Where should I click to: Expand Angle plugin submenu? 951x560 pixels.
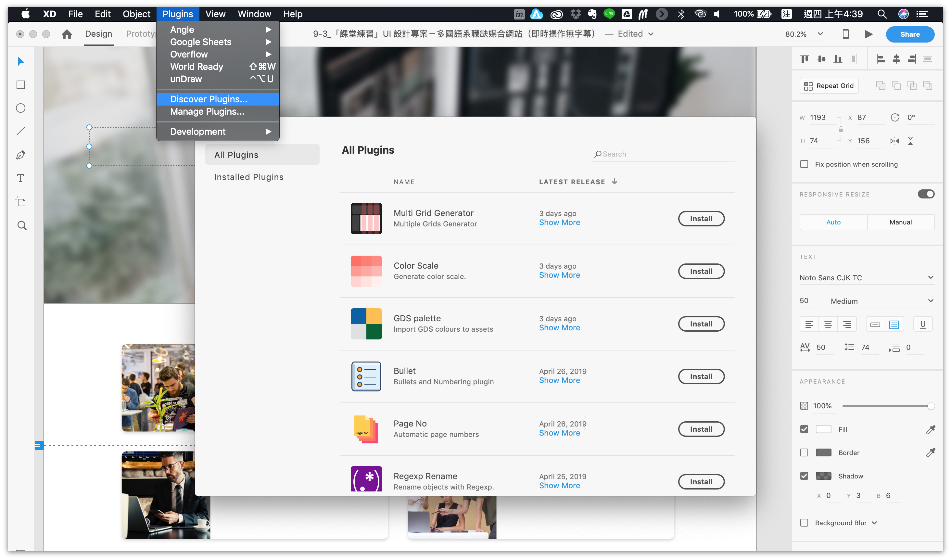218,30
